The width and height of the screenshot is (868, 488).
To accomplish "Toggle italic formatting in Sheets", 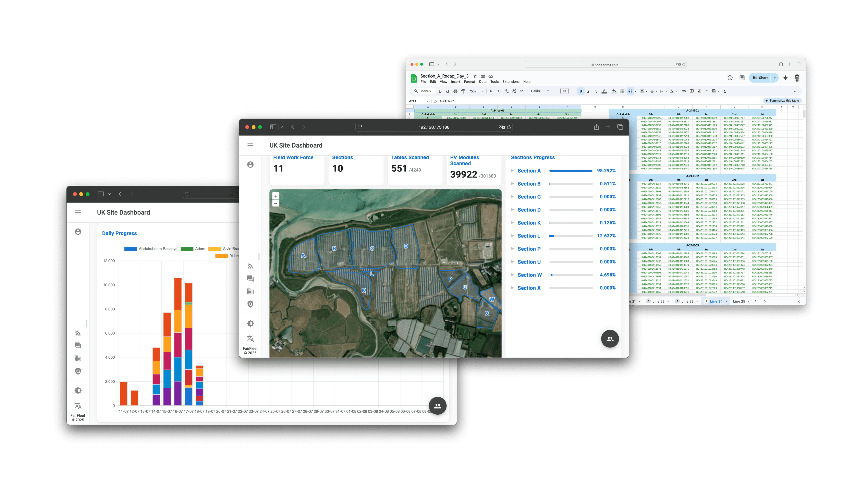I will pyautogui.click(x=588, y=91).
